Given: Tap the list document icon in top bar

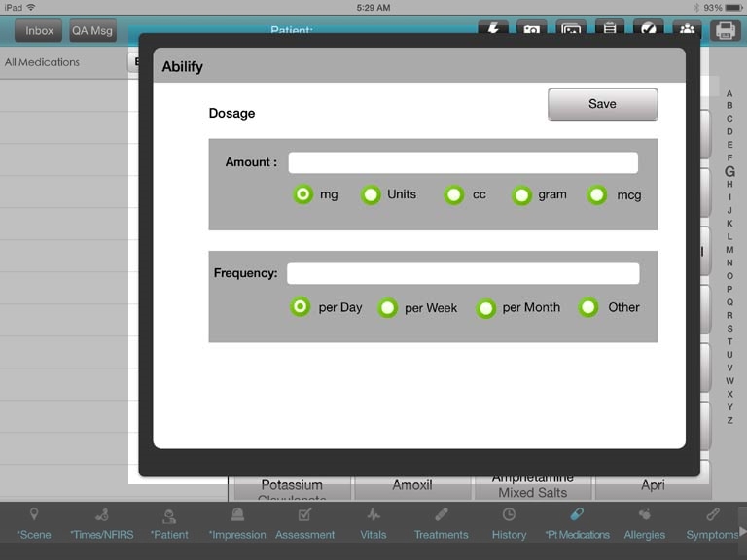Looking at the screenshot, I should tap(609, 28).
